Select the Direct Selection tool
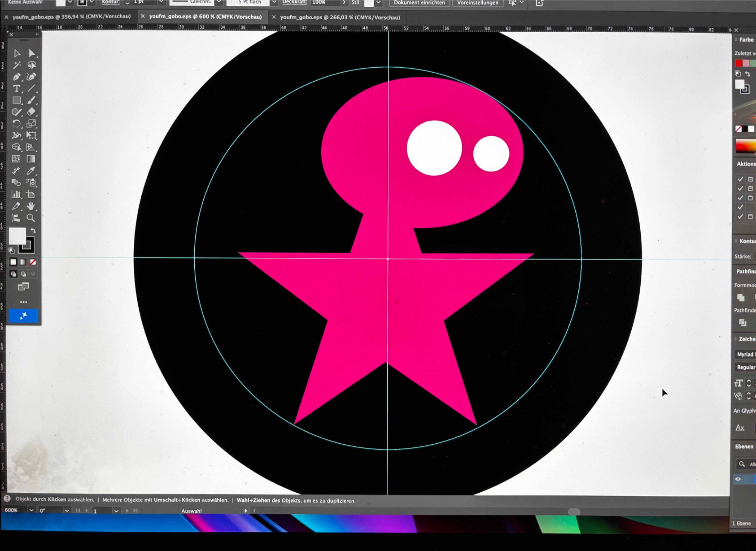The image size is (756, 551). coord(32,53)
